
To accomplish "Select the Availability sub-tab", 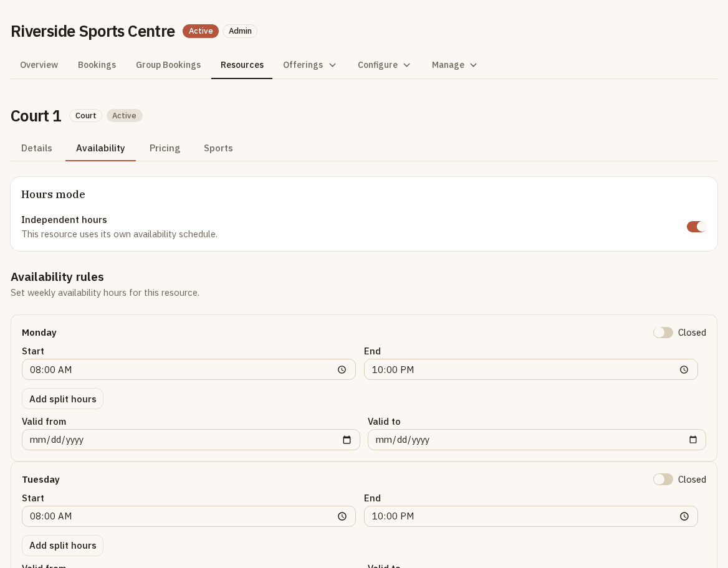I will (x=100, y=148).
